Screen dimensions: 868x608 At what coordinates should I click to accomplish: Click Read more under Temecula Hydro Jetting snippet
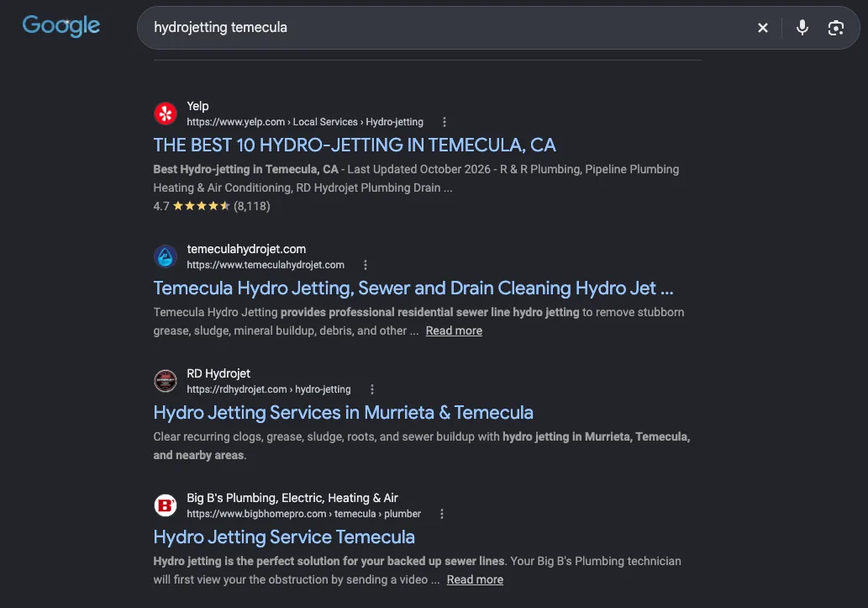(x=454, y=330)
